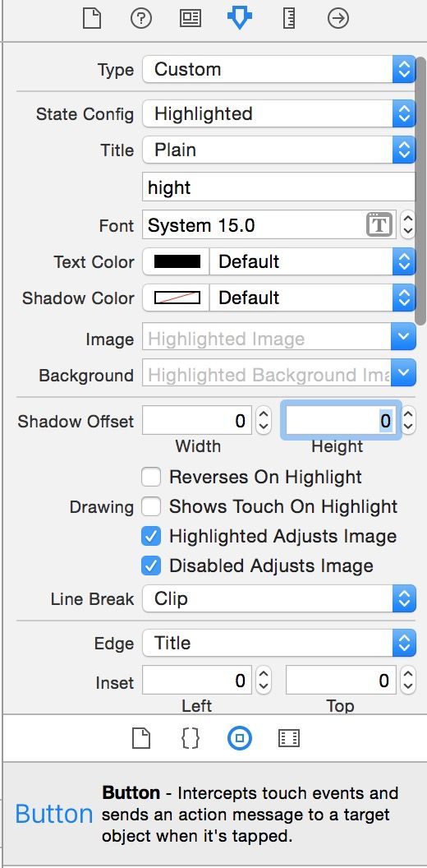Enable Shows Touch On Highlight

151,506
